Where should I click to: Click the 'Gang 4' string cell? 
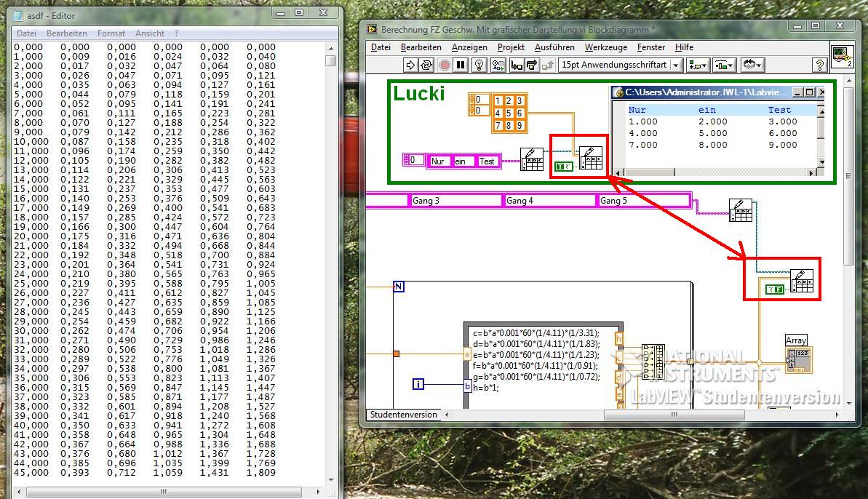tap(549, 201)
